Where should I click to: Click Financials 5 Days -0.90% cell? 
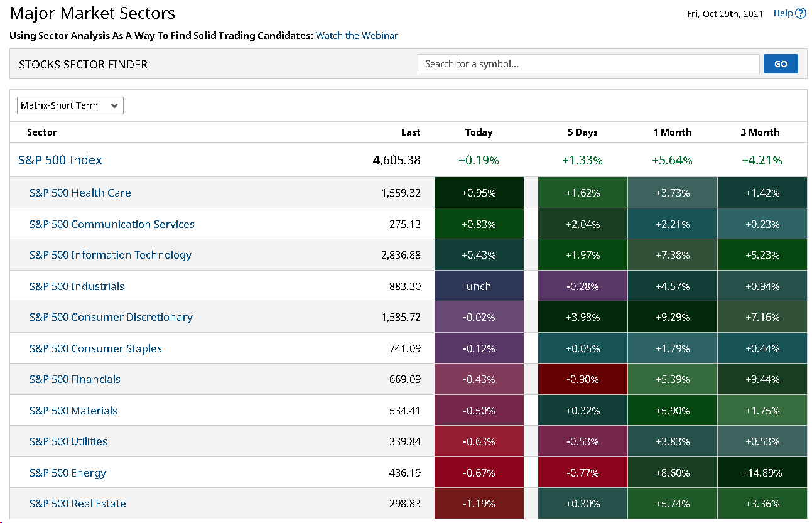583,379
